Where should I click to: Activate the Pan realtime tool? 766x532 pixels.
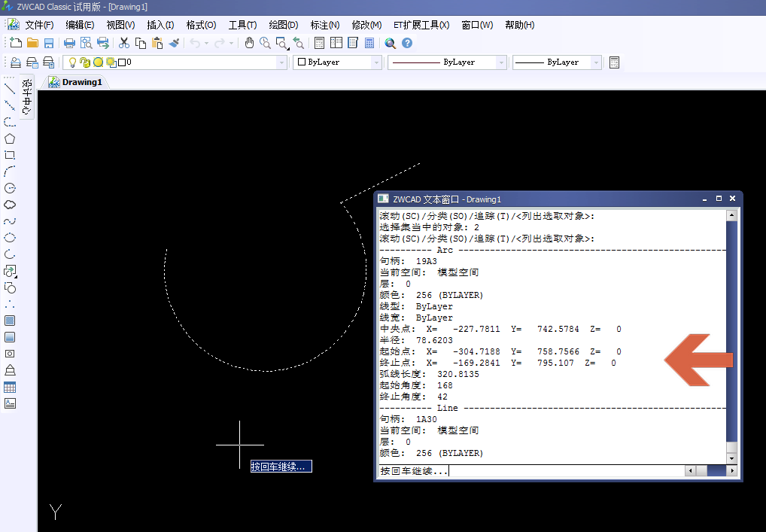[x=248, y=43]
